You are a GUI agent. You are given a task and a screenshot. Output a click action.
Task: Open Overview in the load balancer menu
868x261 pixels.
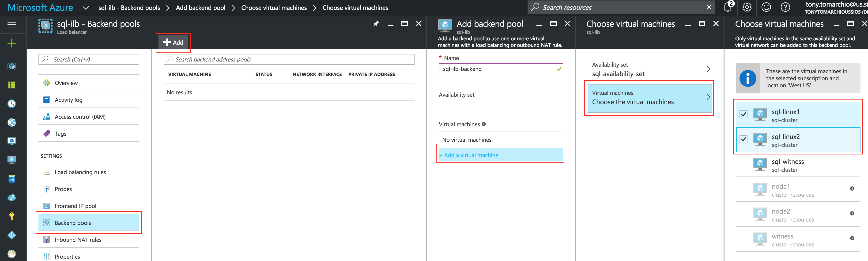tap(89, 83)
